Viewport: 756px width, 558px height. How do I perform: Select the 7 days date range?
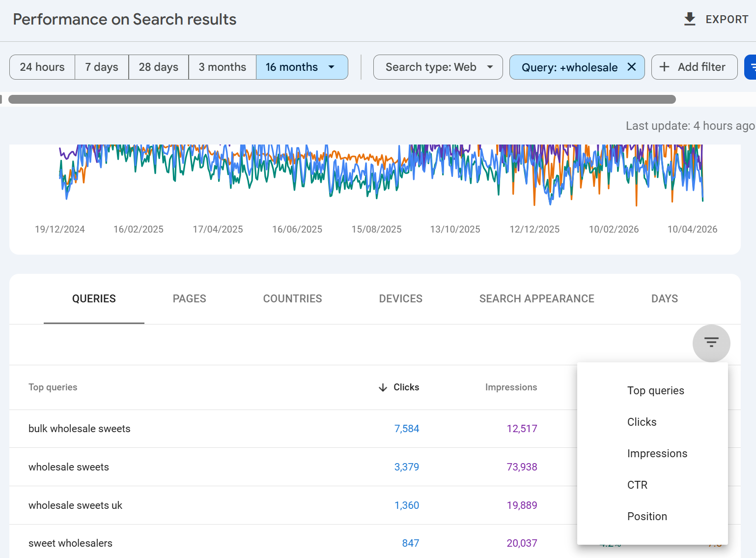[x=102, y=67]
